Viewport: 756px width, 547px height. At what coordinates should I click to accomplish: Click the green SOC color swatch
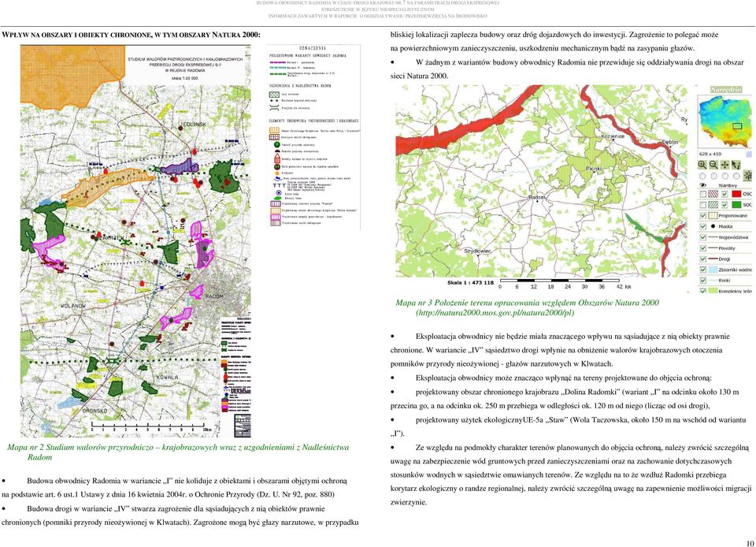(737, 204)
